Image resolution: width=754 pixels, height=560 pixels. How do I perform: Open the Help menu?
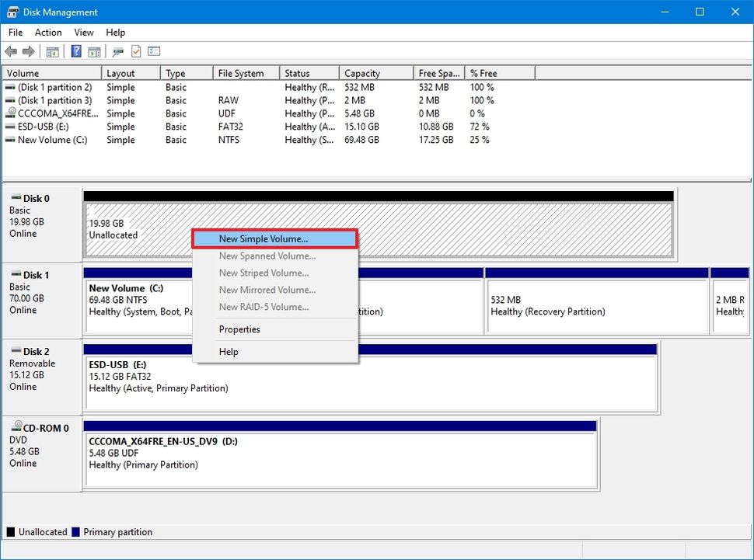point(115,33)
